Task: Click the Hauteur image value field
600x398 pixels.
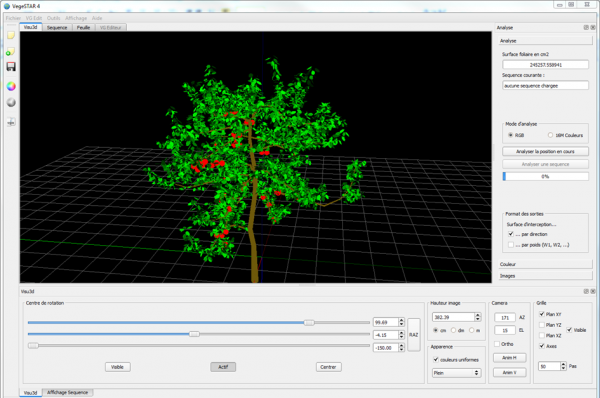Action: click(453, 317)
